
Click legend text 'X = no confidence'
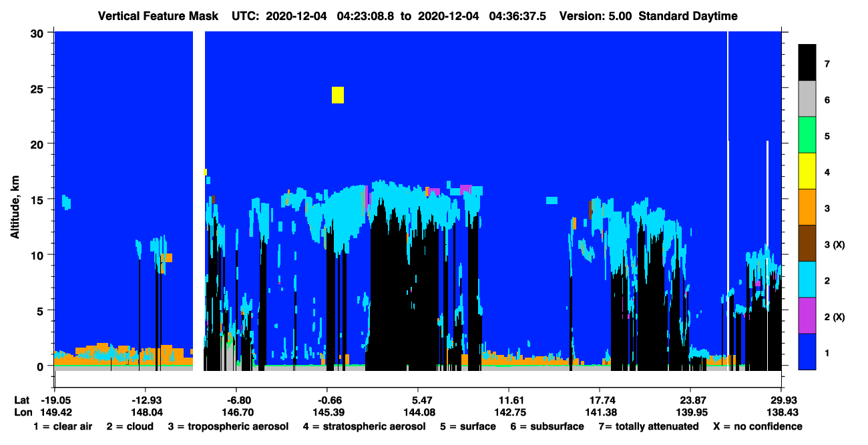tap(758, 426)
